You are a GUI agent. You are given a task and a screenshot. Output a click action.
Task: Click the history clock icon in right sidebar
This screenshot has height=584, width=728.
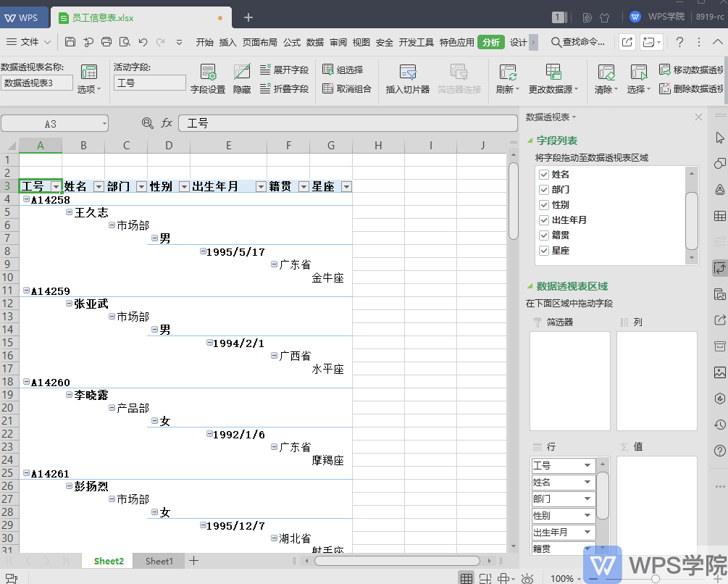pos(719,425)
